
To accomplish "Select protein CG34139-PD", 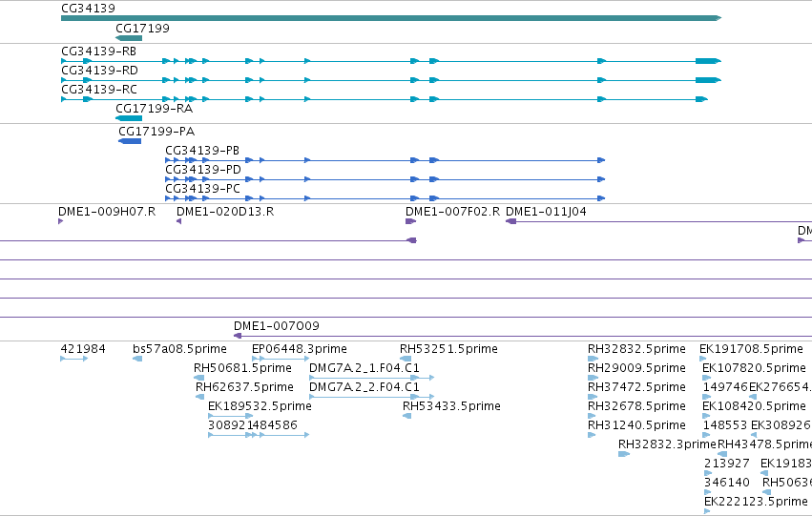I will [385, 179].
